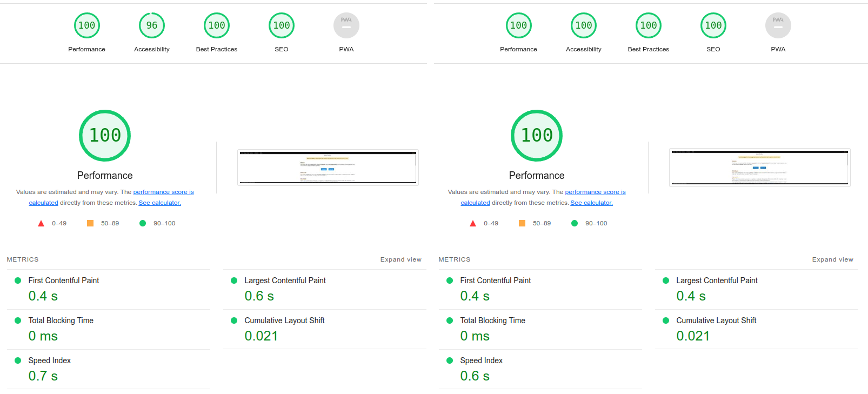Select the Best Practices gauge in left report
The image size is (868, 394).
216,25
